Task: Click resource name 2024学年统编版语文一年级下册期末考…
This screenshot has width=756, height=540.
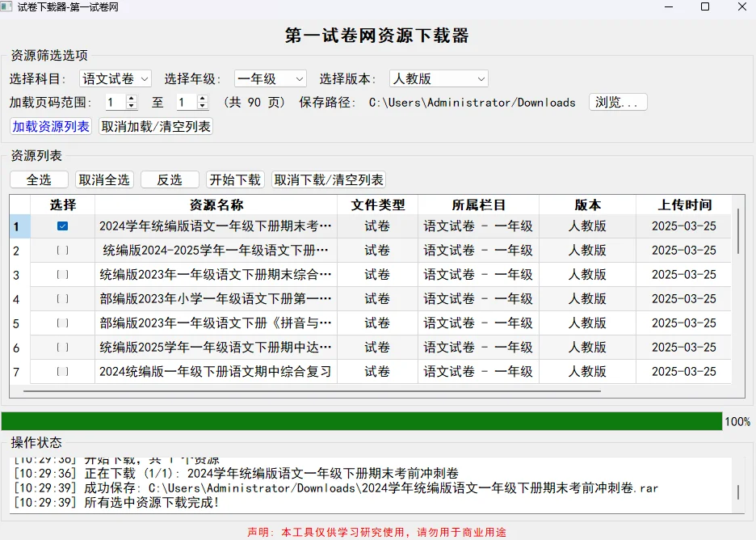Action: pos(216,226)
